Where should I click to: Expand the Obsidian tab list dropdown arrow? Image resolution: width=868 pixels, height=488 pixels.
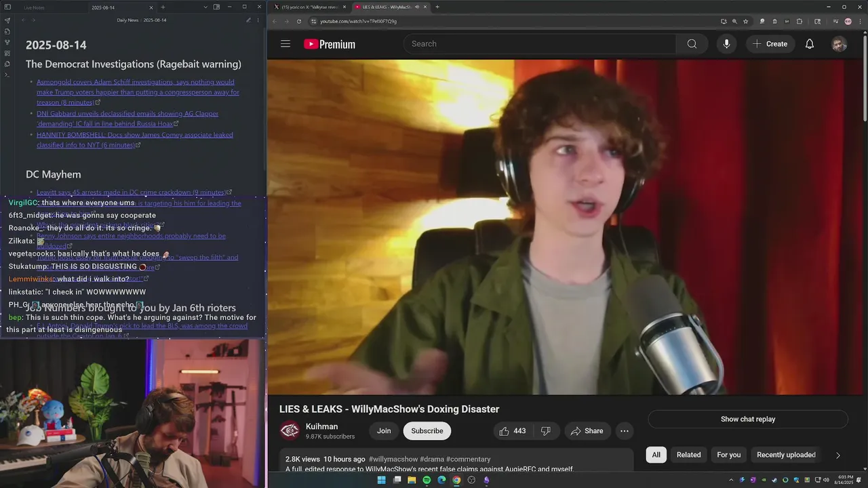click(x=205, y=7)
